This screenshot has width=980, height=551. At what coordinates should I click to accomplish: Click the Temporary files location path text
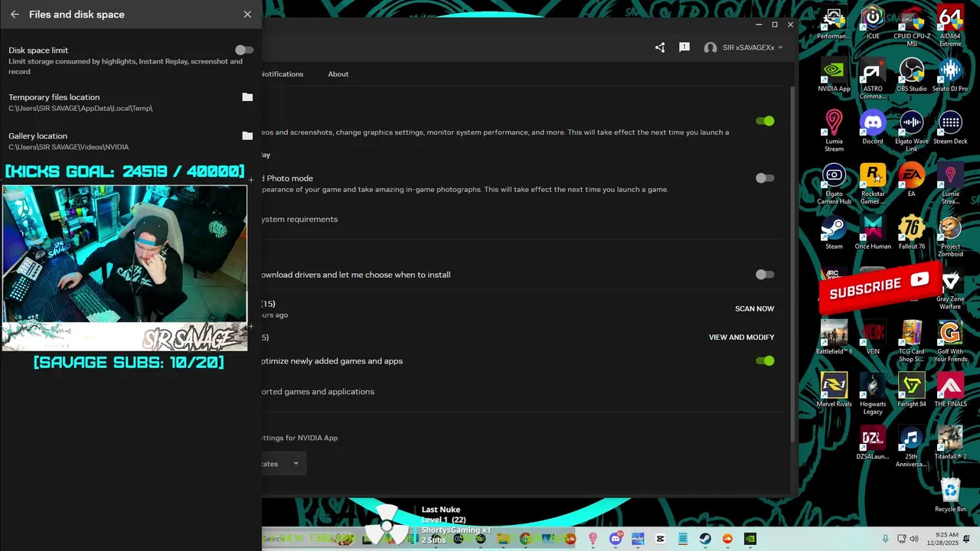[x=80, y=109]
